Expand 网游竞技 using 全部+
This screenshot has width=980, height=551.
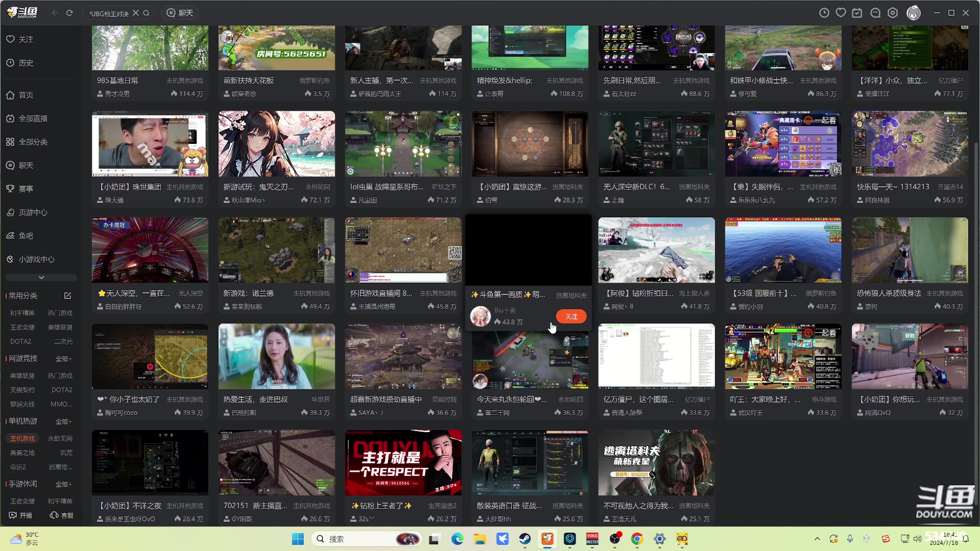click(63, 359)
